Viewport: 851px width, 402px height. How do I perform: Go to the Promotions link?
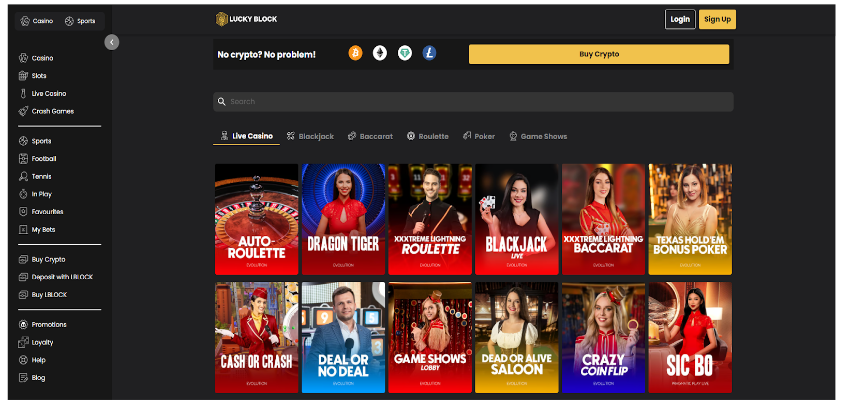tap(49, 324)
